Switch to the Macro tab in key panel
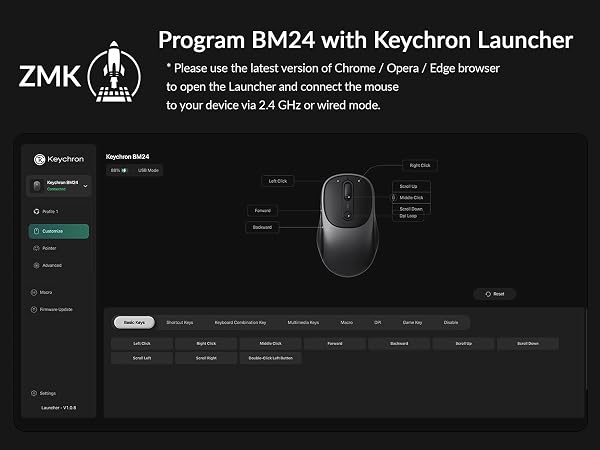Viewport: 600px width, 450px height. (x=347, y=323)
